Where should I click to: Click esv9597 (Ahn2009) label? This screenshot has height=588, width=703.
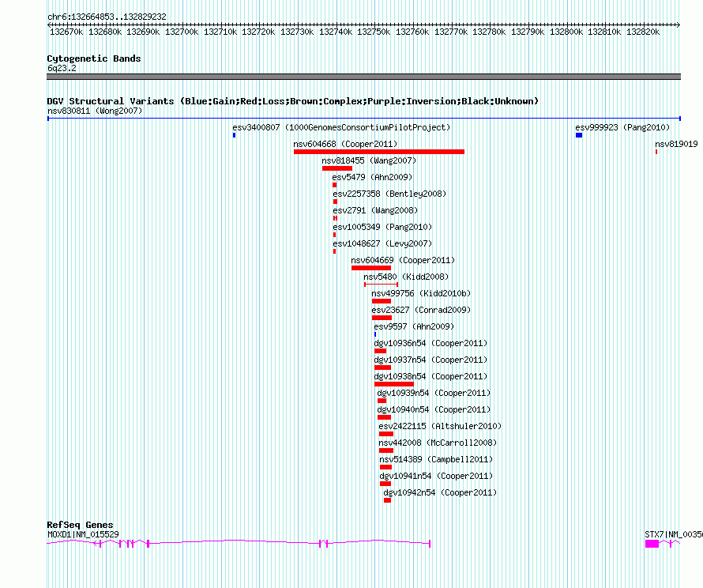[x=414, y=326]
